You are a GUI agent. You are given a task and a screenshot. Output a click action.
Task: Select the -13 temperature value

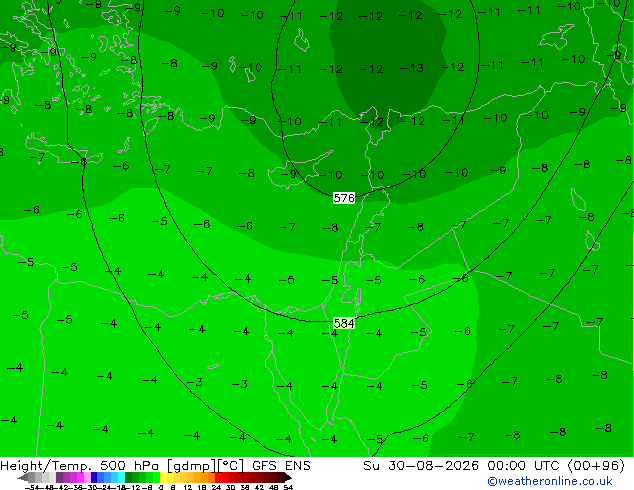(412, 68)
